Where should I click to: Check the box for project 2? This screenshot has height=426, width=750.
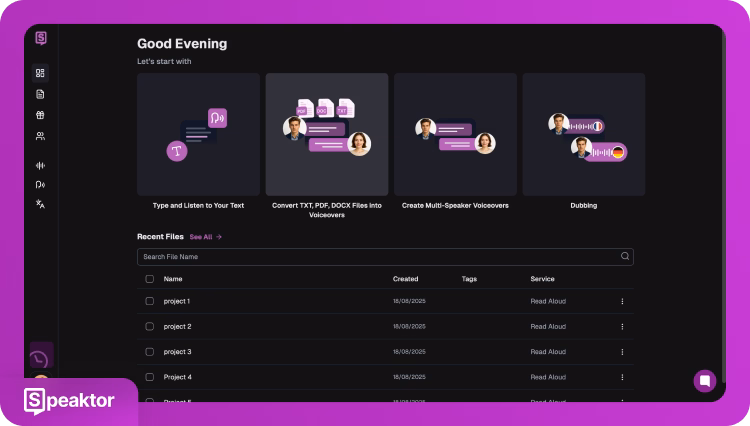point(150,327)
